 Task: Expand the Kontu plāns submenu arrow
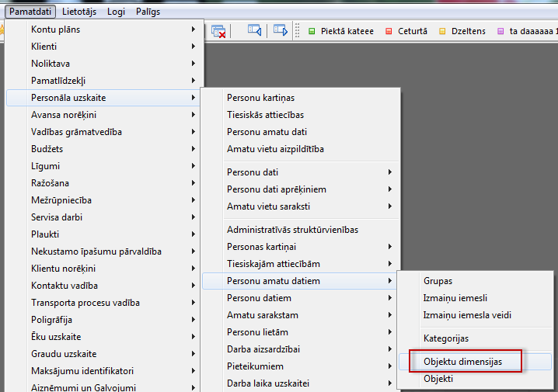click(194, 29)
